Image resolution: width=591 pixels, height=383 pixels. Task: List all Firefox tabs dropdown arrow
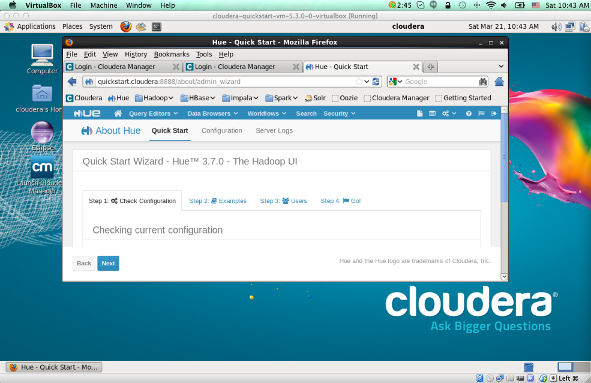[501, 66]
